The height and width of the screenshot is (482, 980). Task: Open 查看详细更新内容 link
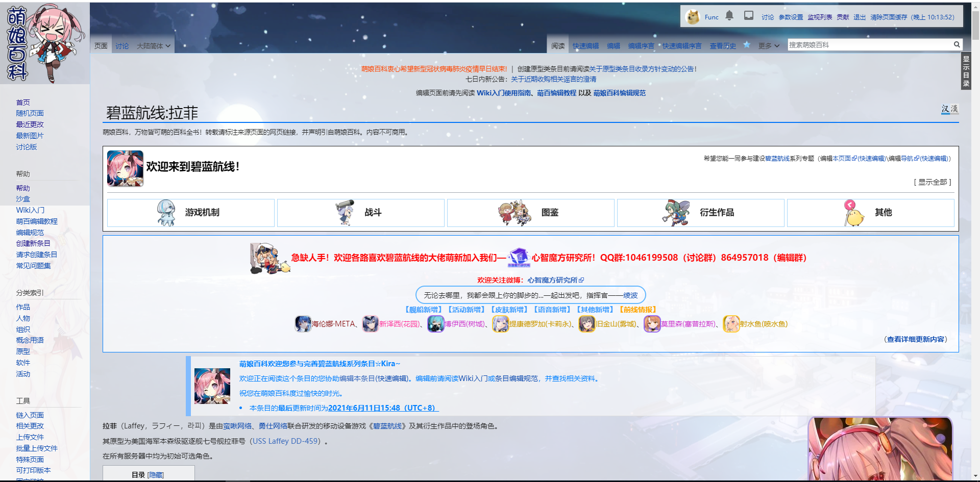pos(916,339)
